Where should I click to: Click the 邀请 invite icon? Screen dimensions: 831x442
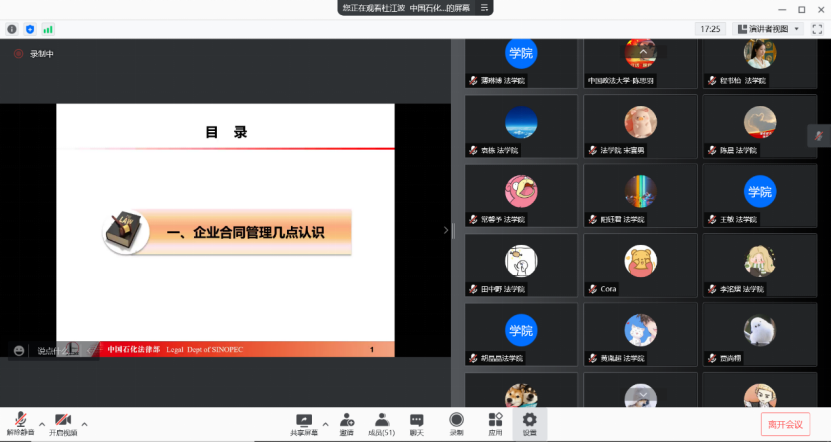(347, 421)
